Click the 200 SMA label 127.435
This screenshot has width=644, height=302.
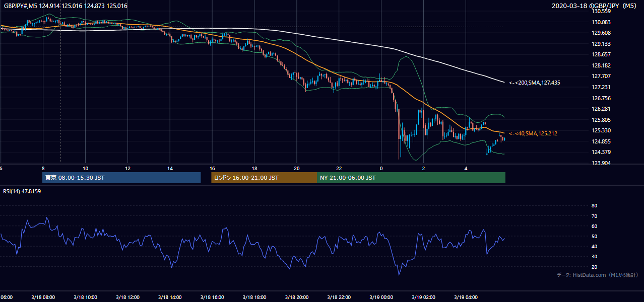click(535, 83)
